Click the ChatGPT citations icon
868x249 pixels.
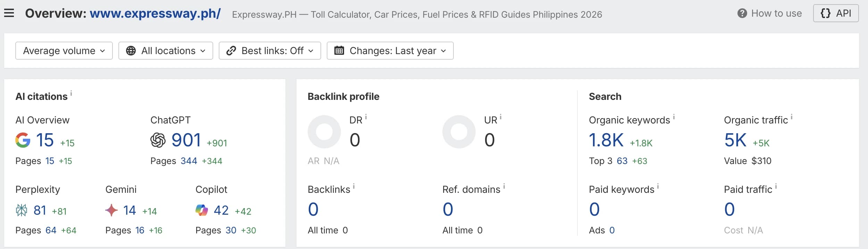click(158, 140)
